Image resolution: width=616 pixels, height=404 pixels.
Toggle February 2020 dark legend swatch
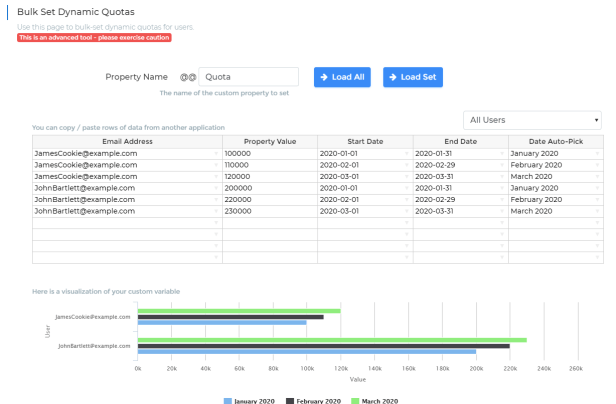(x=290, y=400)
